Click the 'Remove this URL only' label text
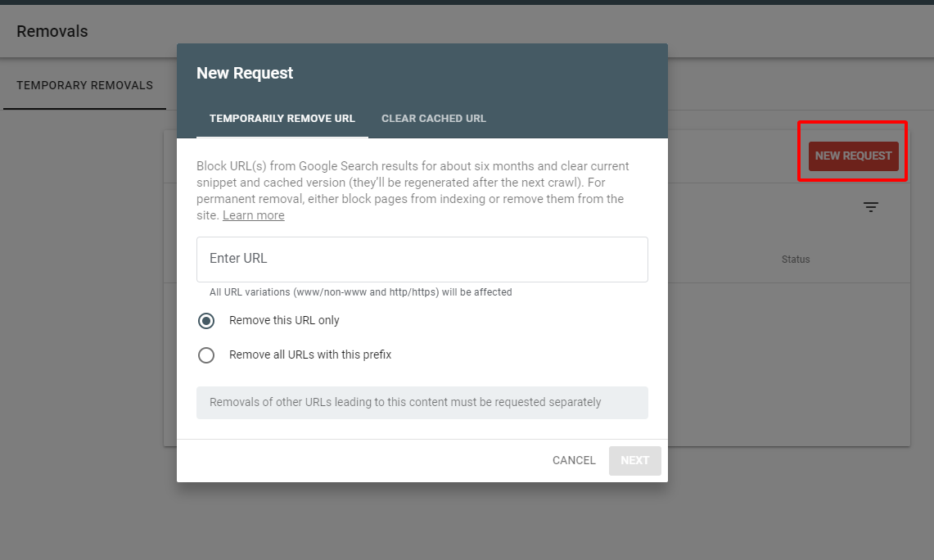 point(284,320)
